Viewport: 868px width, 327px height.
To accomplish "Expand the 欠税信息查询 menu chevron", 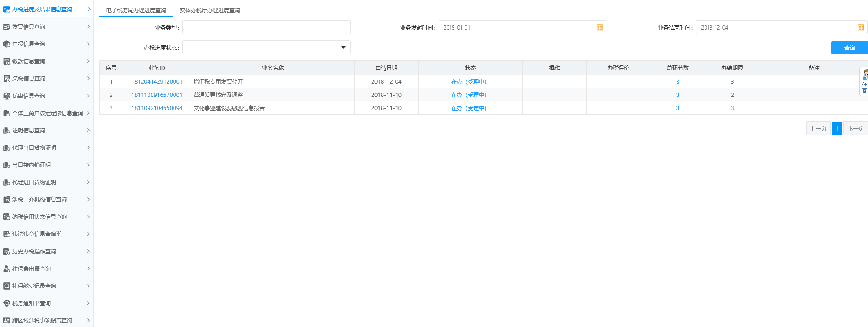I will tap(88, 79).
